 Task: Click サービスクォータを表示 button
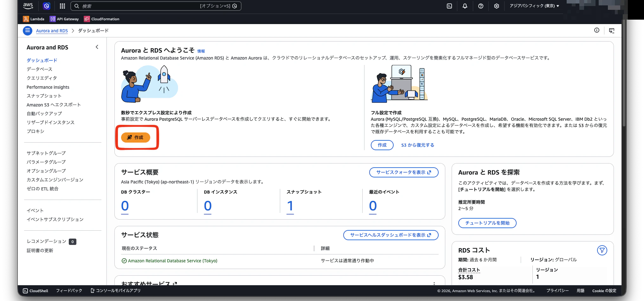point(404,172)
